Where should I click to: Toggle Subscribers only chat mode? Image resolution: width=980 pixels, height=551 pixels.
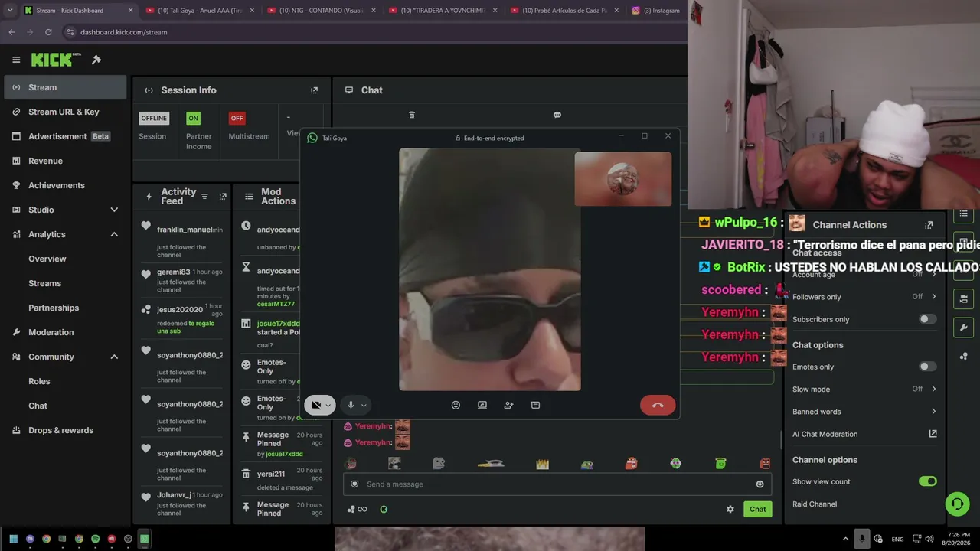(x=927, y=319)
